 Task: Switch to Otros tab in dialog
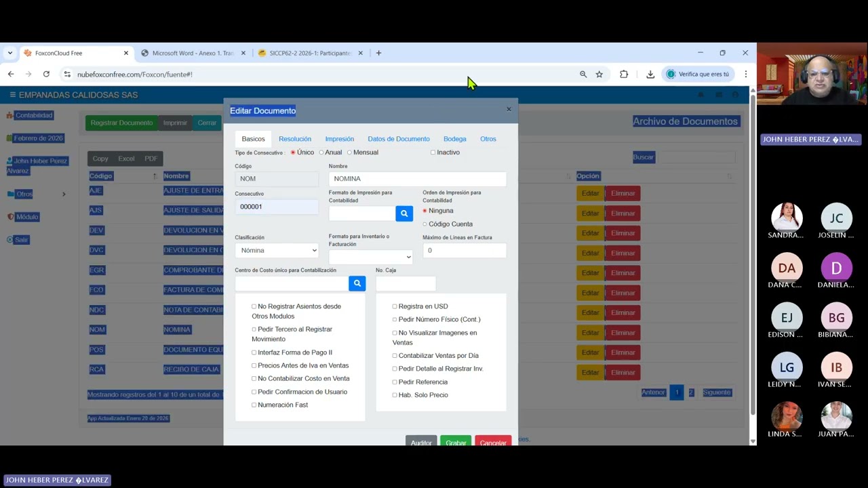pos(488,139)
